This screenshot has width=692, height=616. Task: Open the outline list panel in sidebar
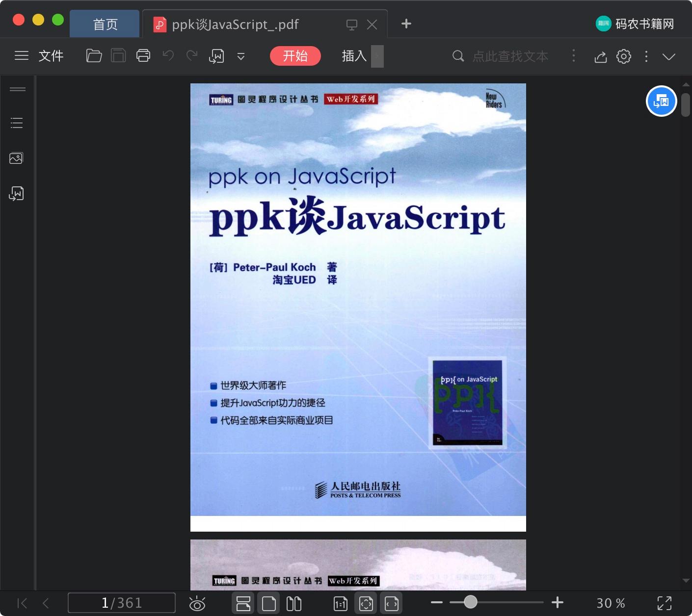[x=17, y=123]
